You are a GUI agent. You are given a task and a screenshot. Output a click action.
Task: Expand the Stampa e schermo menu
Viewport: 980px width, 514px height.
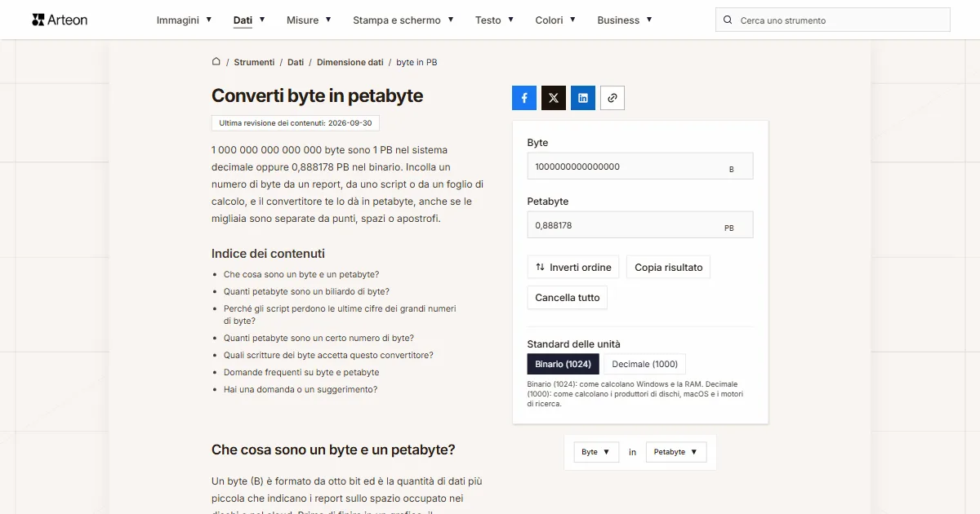[403, 20]
